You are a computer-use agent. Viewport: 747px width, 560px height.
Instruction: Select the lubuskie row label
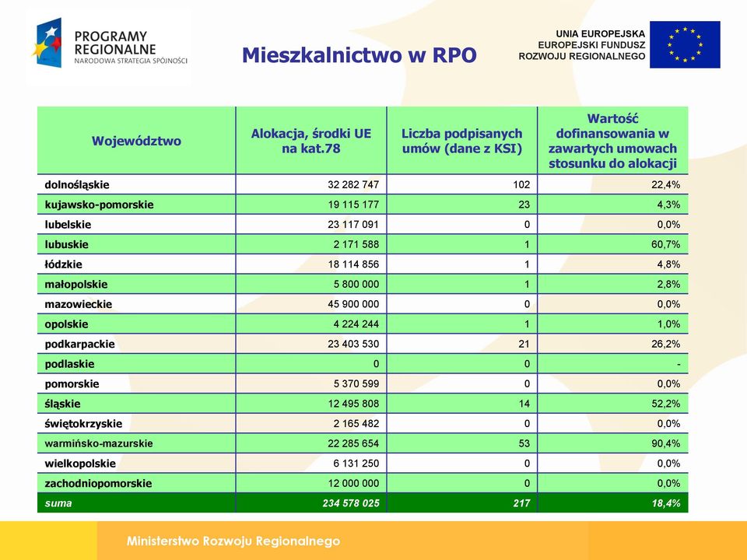(66, 245)
